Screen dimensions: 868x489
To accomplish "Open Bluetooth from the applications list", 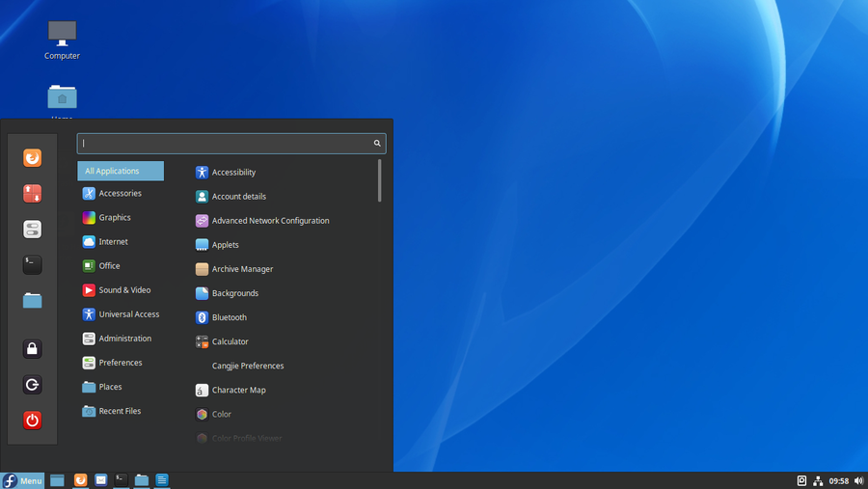I will click(x=230, y=317).
